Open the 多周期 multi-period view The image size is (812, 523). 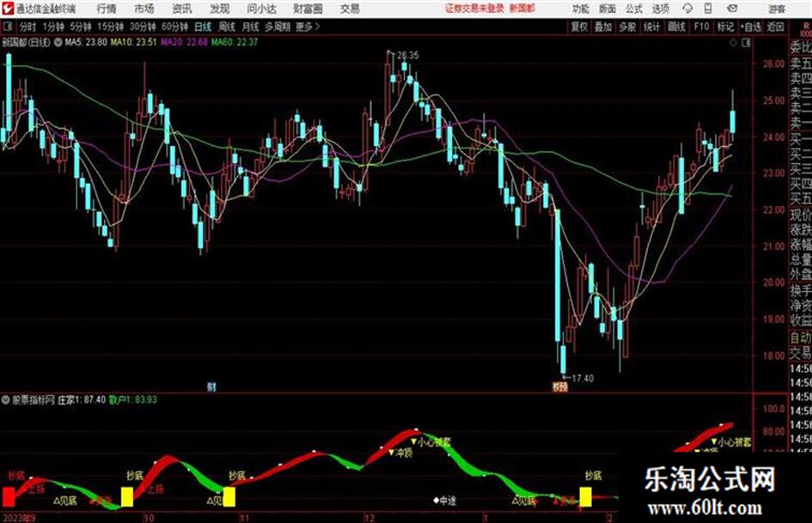(x=278, y=27)
